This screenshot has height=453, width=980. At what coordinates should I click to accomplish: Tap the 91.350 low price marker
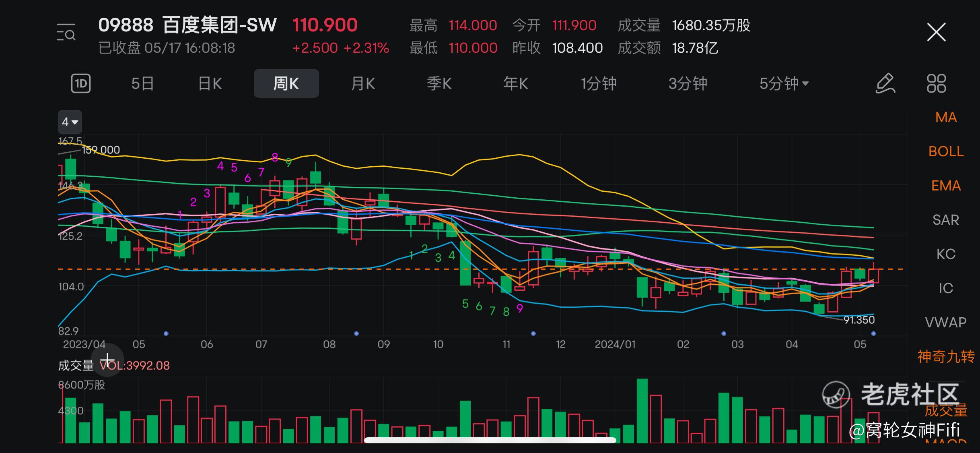click(x=859, y=320)
